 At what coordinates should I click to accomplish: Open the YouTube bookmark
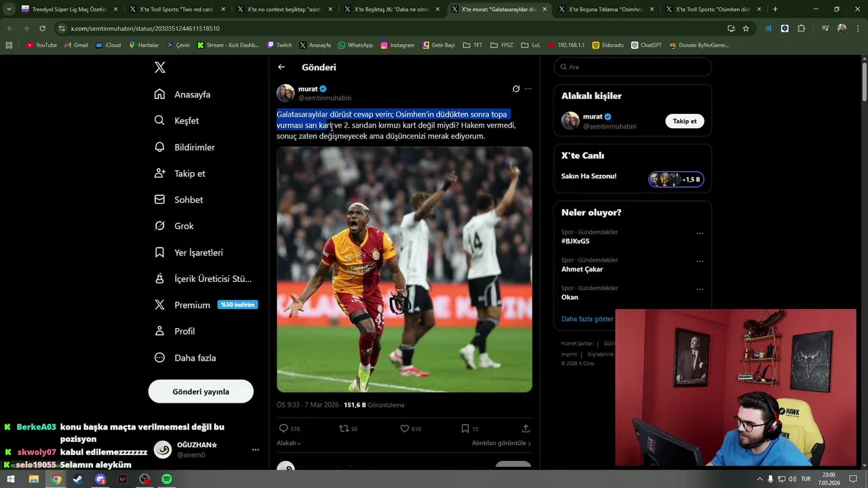[x=41, y=45]
